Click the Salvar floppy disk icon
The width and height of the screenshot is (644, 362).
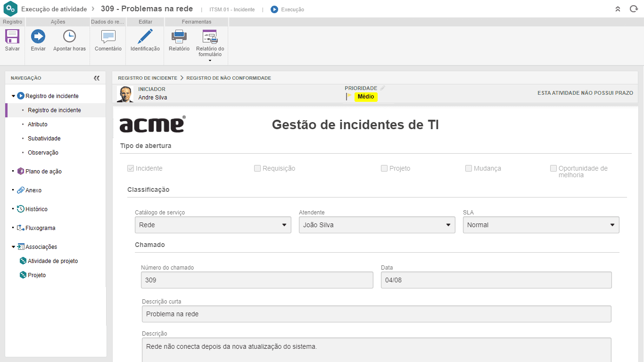[12, 36]
